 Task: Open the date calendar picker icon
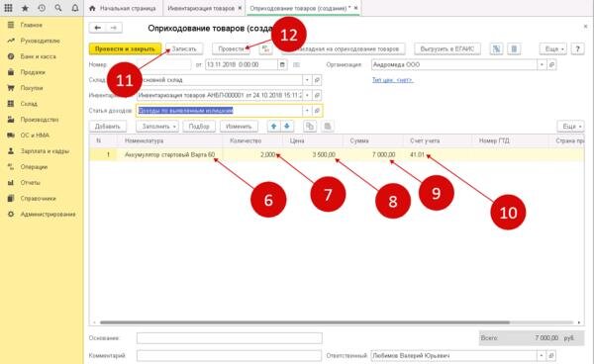pyautogui.click(x=282, y=64)
